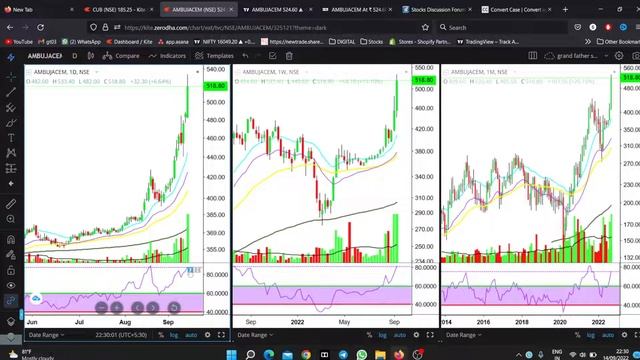Select the brush drawing tool
Screen dimensions: 640x360
click(11, 122)
